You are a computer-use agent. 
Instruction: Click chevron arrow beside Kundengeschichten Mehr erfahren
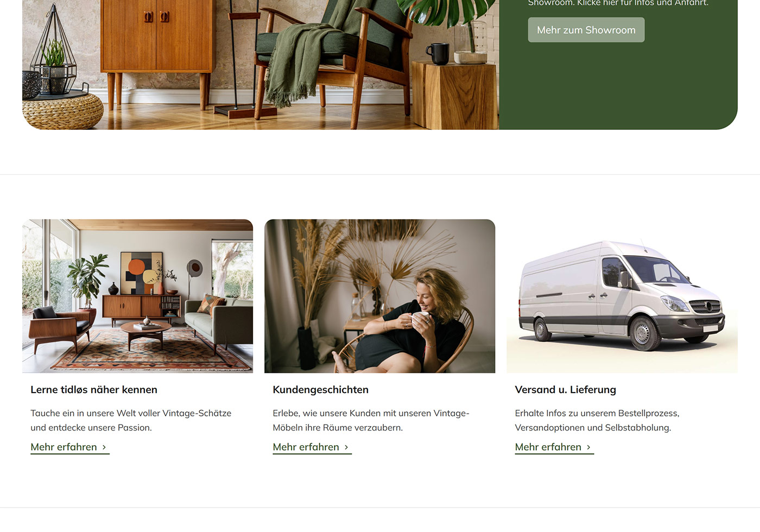coord(346,447)
